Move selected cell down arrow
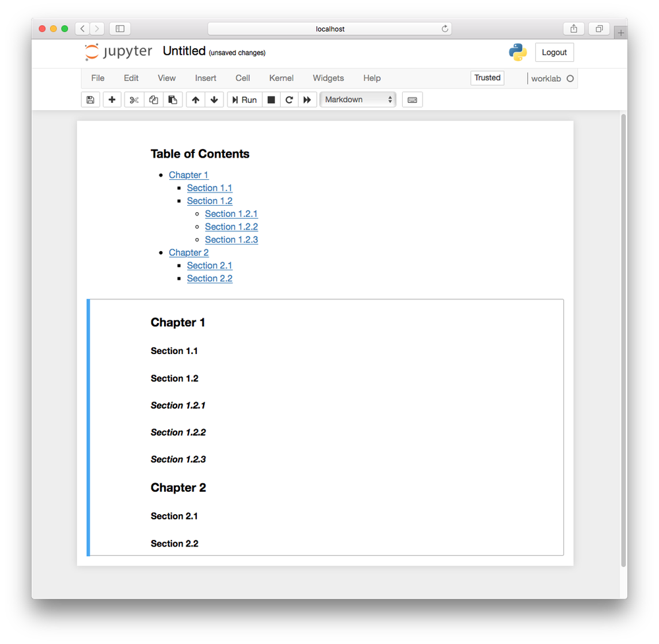The height and width of the screenshot is (644, 659). (x=214, y=100)
